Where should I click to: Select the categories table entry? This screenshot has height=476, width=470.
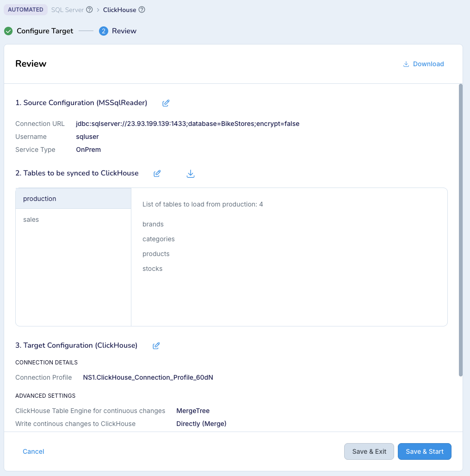(159, 239)
